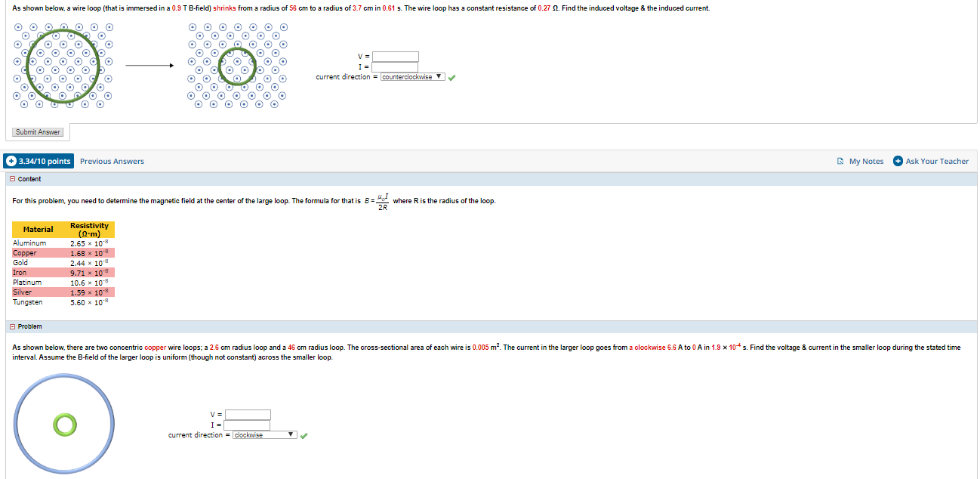
Task: Click the Problem section header
Action: [x=30, y=326]
